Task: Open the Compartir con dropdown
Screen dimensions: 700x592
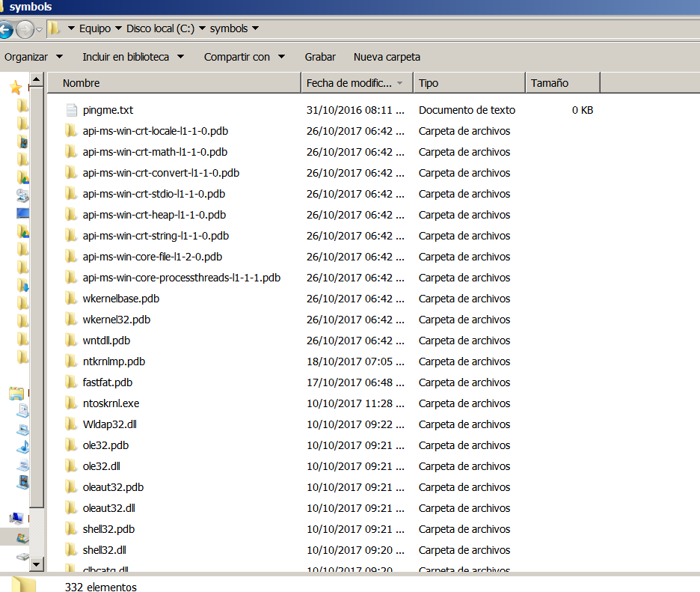Action: pos(244,57)
